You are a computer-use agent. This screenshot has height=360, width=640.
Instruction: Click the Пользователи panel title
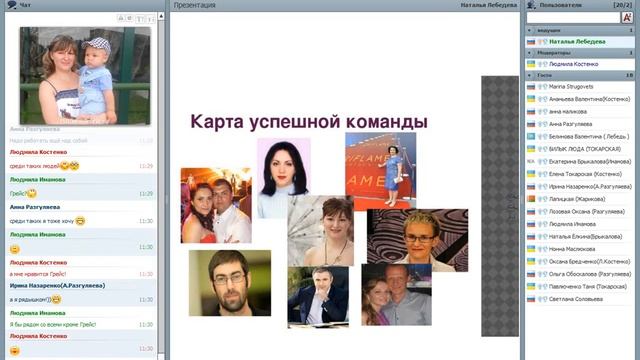(x=561, y=5)
